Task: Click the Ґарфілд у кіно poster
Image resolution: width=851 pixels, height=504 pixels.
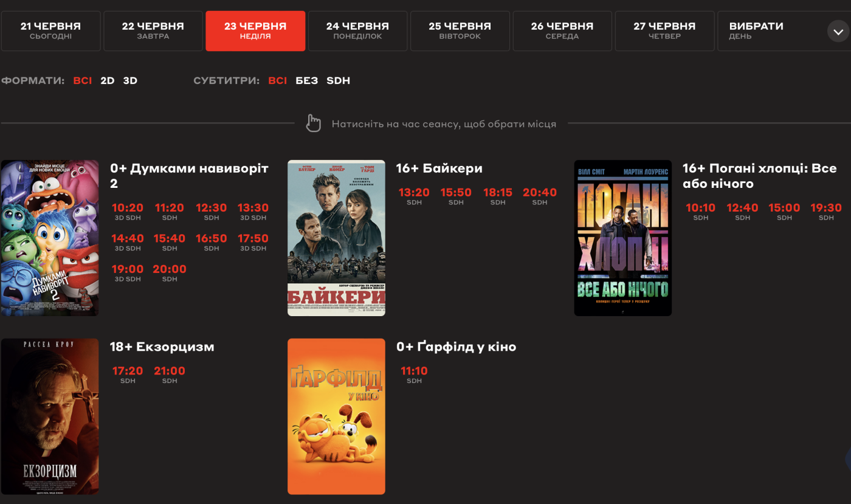Action: 336,416
